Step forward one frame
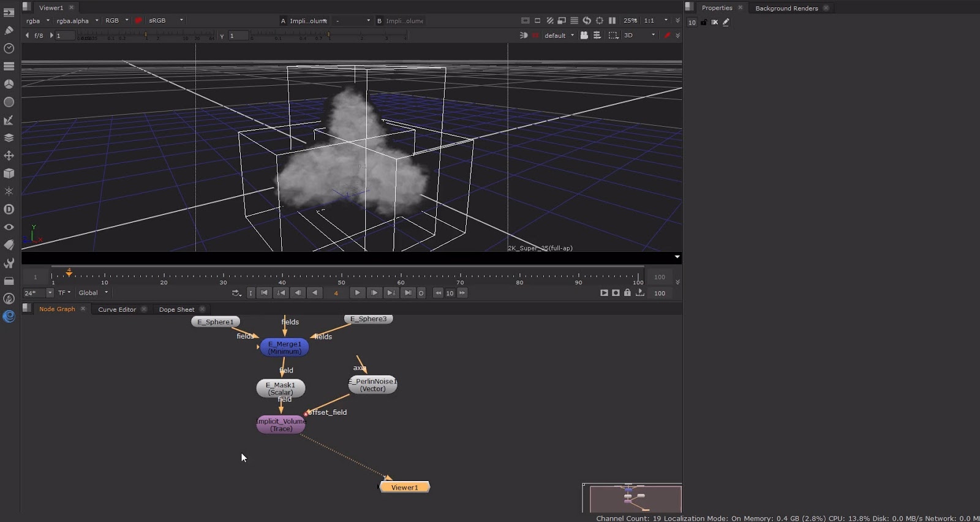 [374, 293]
